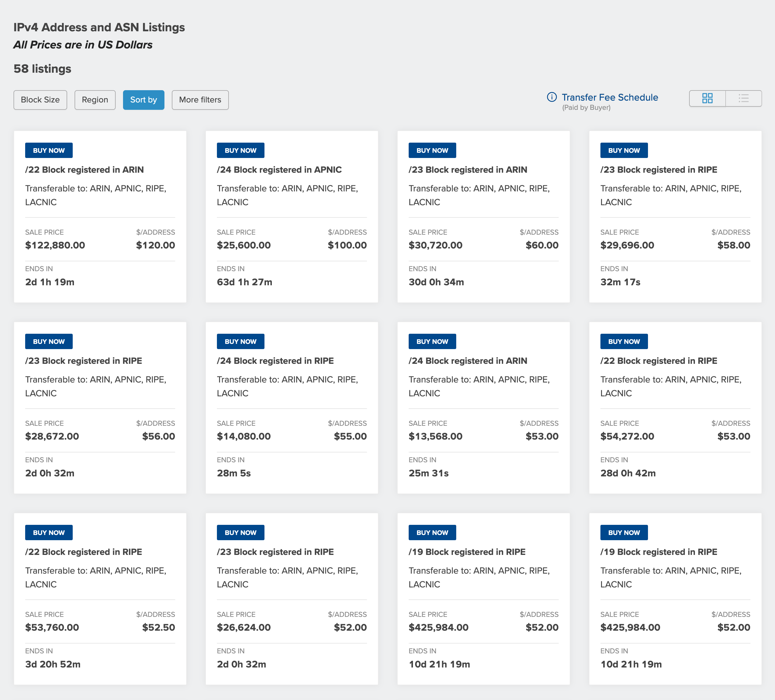Click the $25,600.00 sale price
The height and width of the screenshot is (700, 775).
point(244,245)
